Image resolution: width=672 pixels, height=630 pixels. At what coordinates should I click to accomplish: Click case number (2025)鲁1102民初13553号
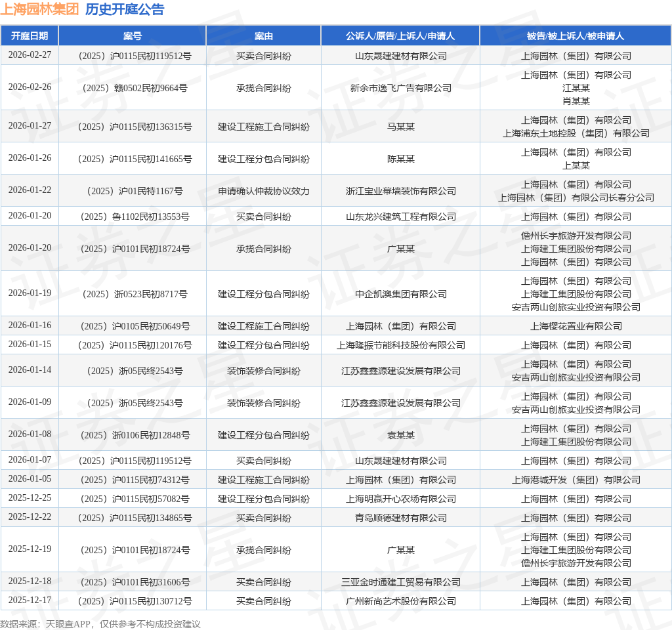point(135,217)
